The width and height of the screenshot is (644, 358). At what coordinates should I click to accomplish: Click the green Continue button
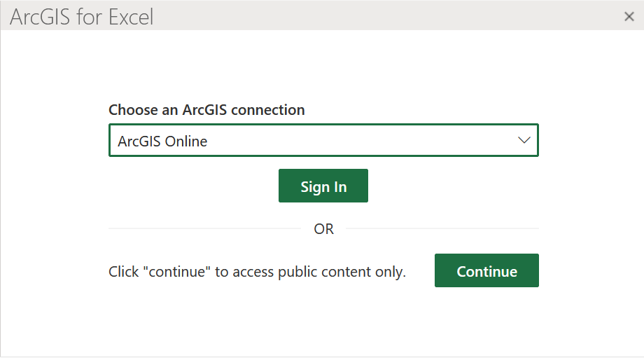pyautogui.click(x=486, y=271)
